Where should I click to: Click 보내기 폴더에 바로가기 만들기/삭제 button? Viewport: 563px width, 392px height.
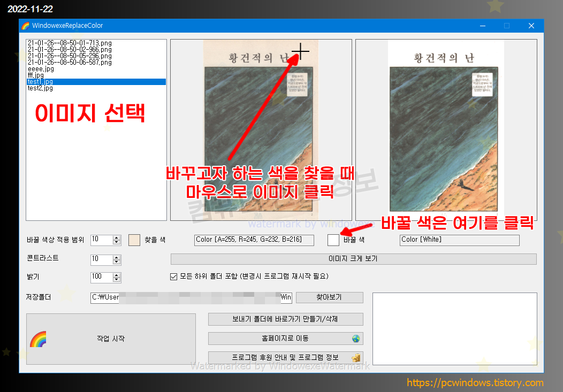point(286,319)
